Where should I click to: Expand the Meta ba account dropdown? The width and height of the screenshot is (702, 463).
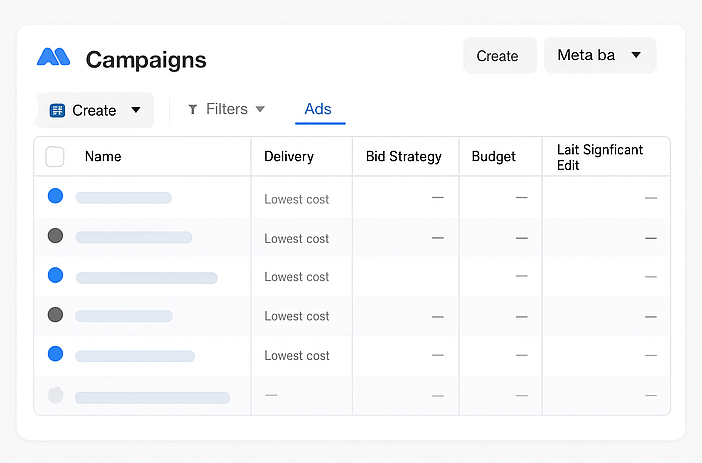[636, 55]
